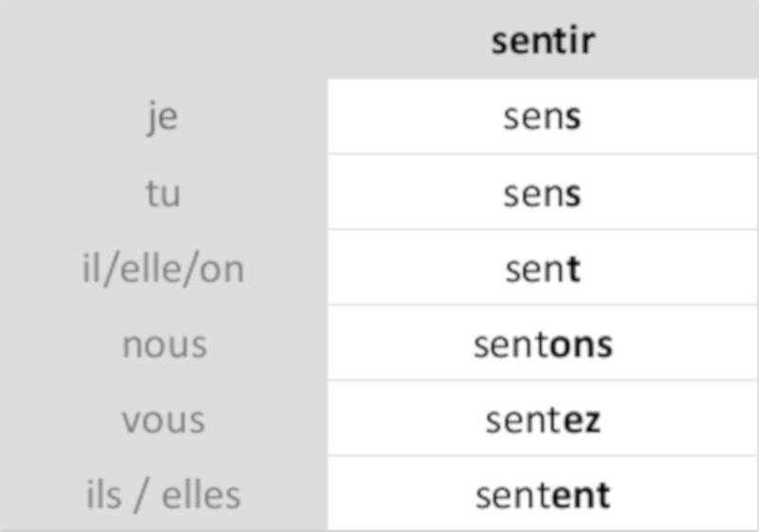Select the 'ils / elles' pronoun cell
This screenshot has height=532, width=759.
pos(163,495)
